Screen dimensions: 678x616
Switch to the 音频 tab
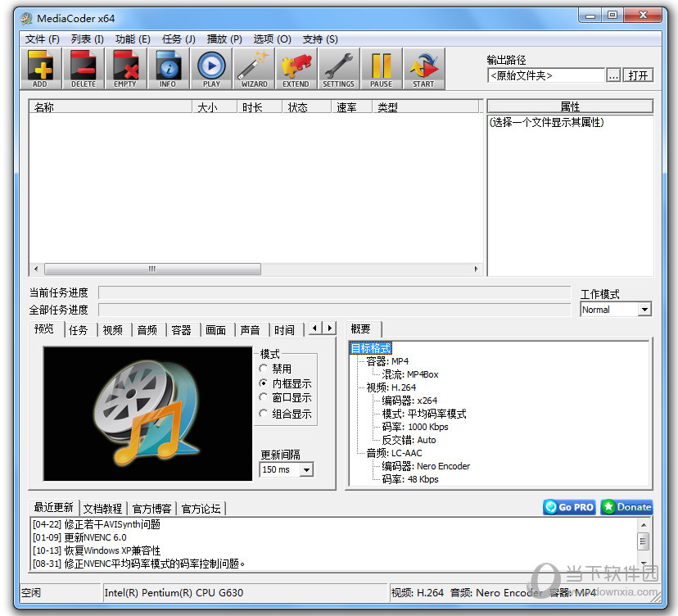click(x=147, y=330)
